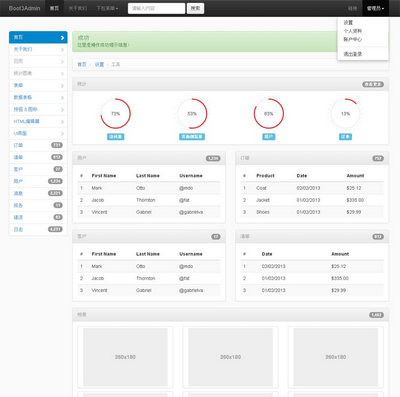Click the Amount header in 清单 table
Screen dimensions: 400x397
tap(340, 254)
